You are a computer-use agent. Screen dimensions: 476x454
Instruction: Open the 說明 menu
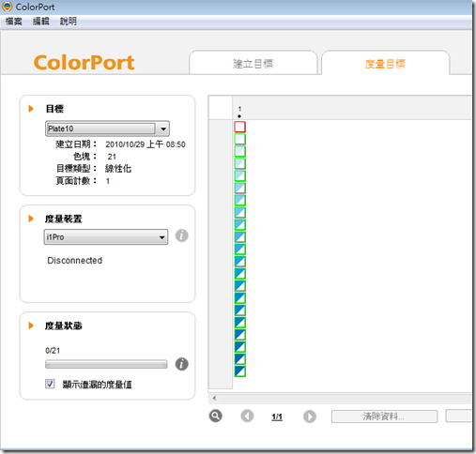point(69,22)
